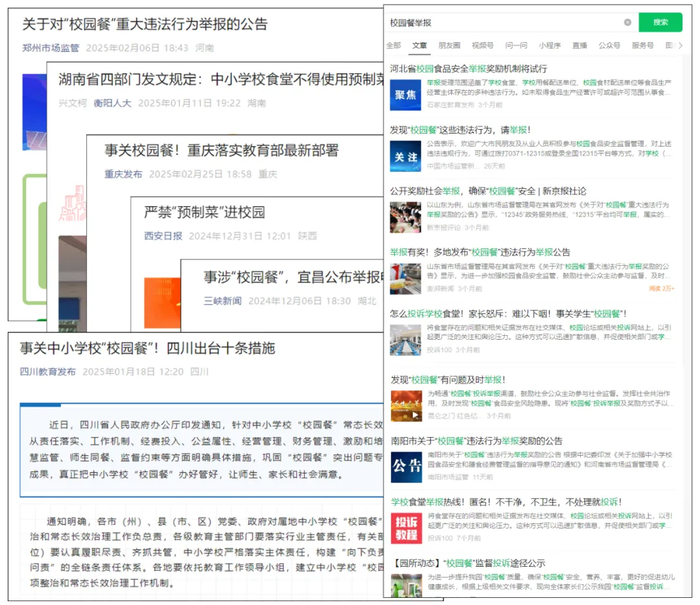
Task: Click the 西安日报 account name
Action: (x=163, y=236)
